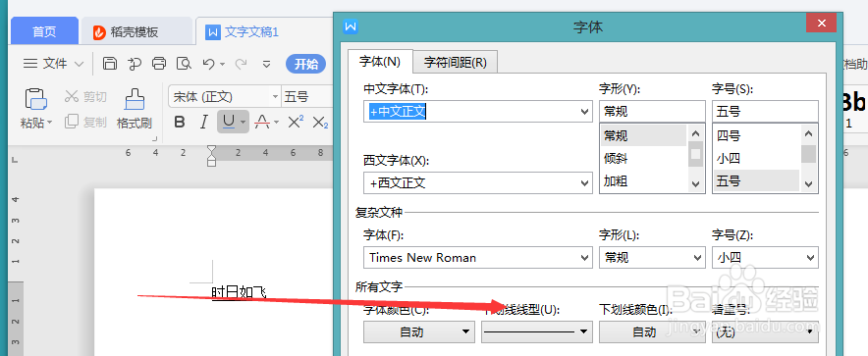Click the Cut (剪切) scissors icon
Viewport: 868px width, 356px height.
click(x=72, y=97)
